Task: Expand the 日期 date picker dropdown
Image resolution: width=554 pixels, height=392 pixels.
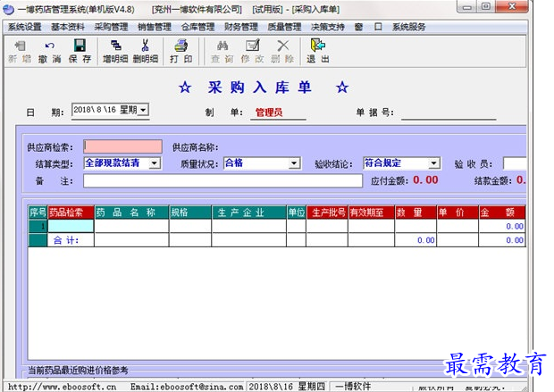Action: pos(143,110)
